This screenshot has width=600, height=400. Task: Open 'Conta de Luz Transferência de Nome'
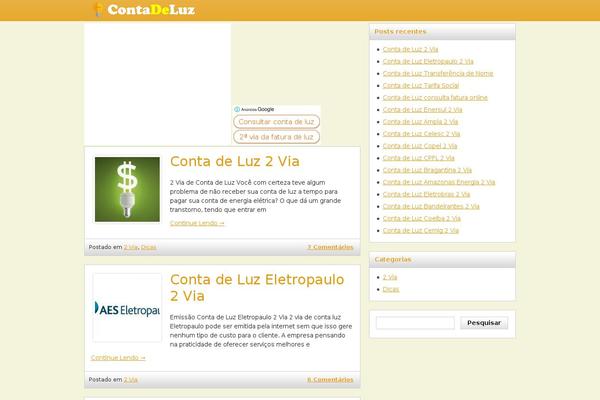click(x=438, y=73)
